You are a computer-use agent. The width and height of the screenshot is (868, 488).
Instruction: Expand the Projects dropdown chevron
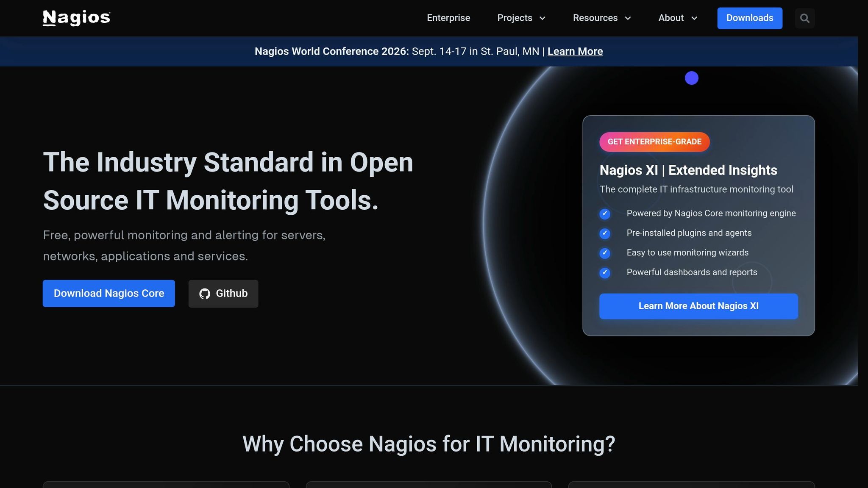coord(542,18)
